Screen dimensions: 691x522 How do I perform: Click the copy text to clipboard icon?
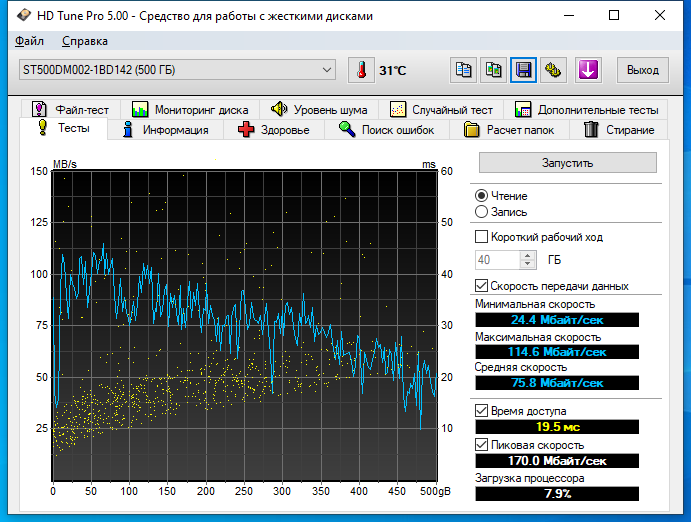coord(464,70)
